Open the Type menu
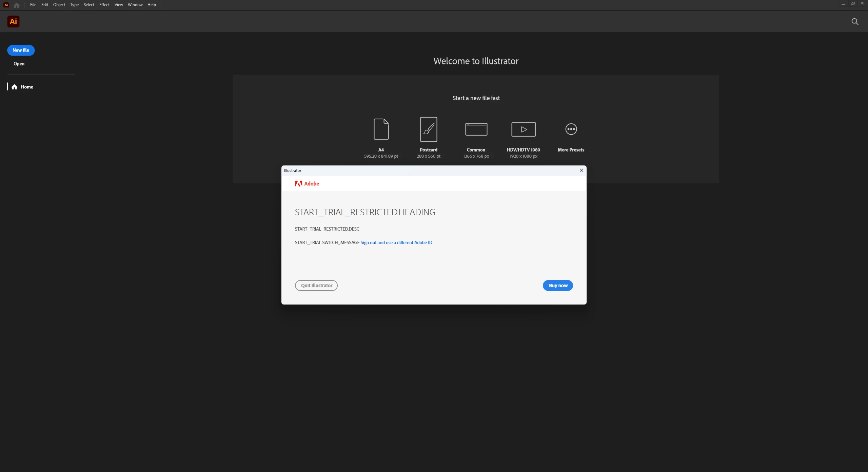This screenshot has width=868, height=472. click(x=74, y=5)
